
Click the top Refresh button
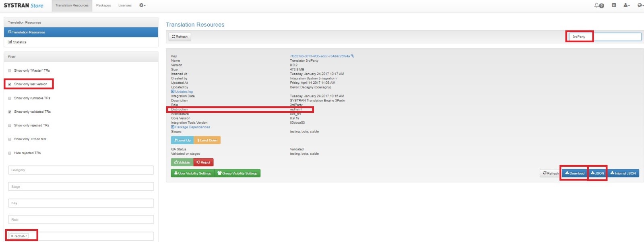[x=180, y=37]
